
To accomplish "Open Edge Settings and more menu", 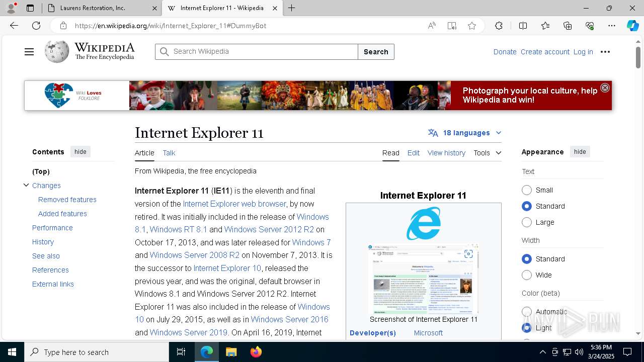I will click(x=612, y=26).
